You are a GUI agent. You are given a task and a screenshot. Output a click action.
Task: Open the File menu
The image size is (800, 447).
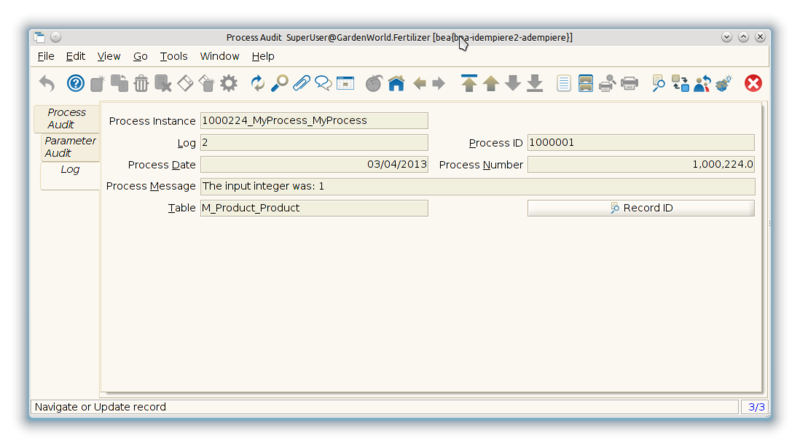(46, 57)
